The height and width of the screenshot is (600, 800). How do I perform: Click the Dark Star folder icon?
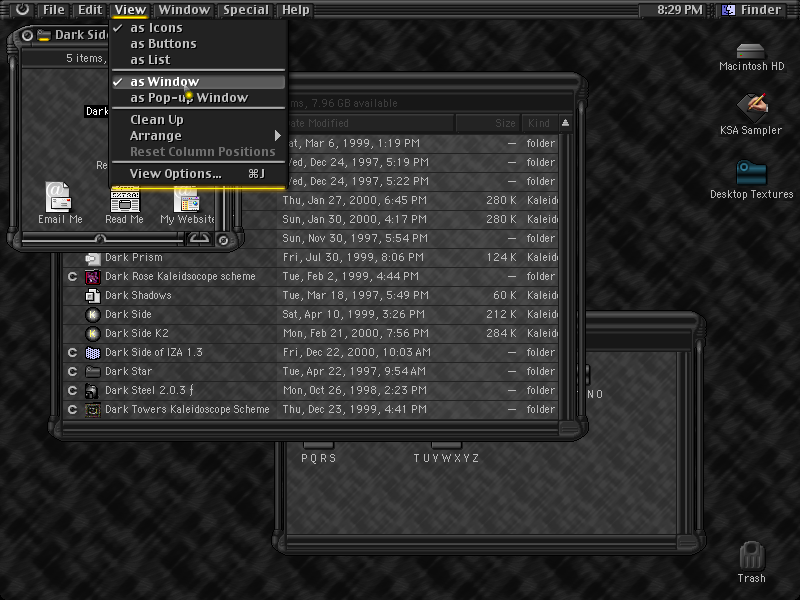click(92, 371)
